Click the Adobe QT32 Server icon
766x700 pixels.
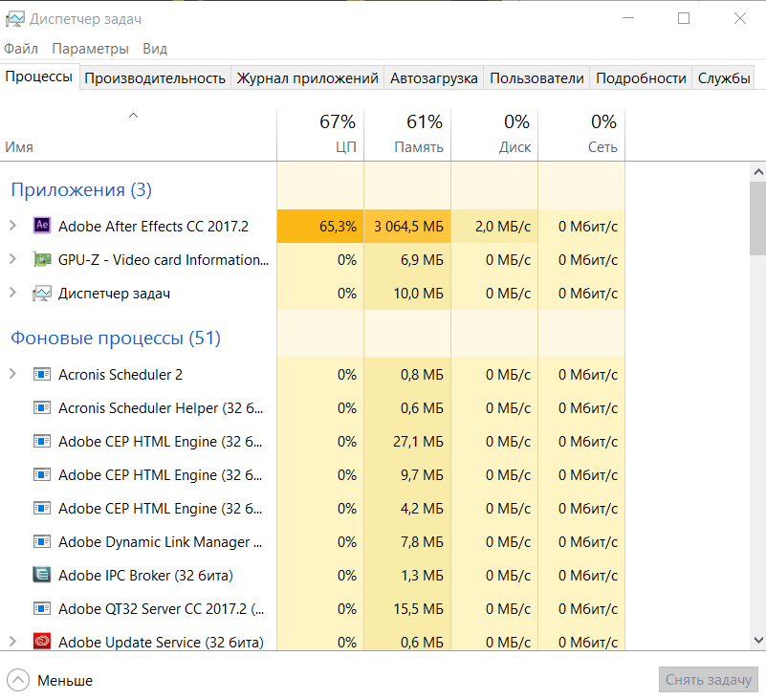(42, 608)
